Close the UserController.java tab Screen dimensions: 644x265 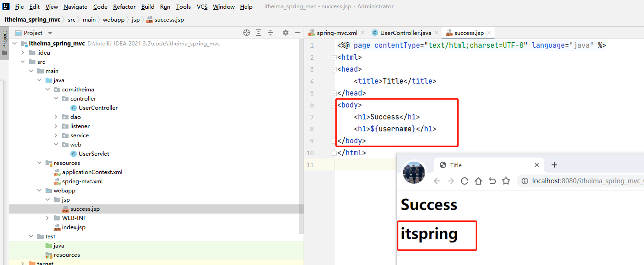[436, 33]
